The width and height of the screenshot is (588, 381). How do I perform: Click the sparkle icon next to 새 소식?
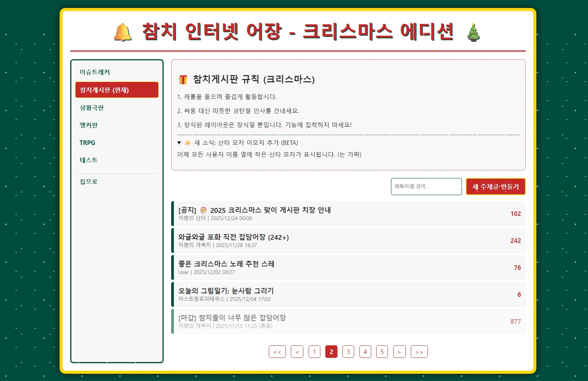pos(188,143)
